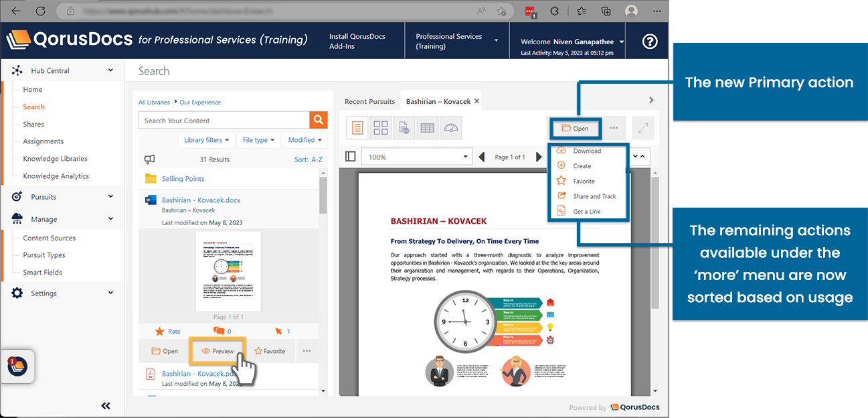
Task: Go to next page arrow in viewer
Action: point(539,157)
